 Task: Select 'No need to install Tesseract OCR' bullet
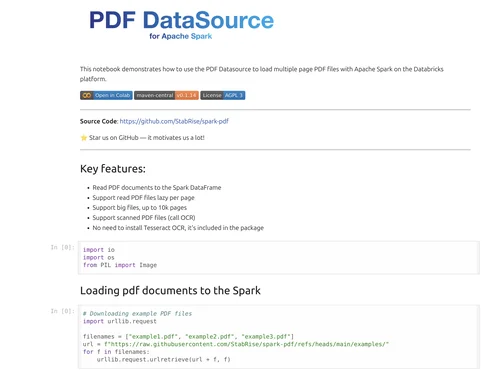pos(178,228)
